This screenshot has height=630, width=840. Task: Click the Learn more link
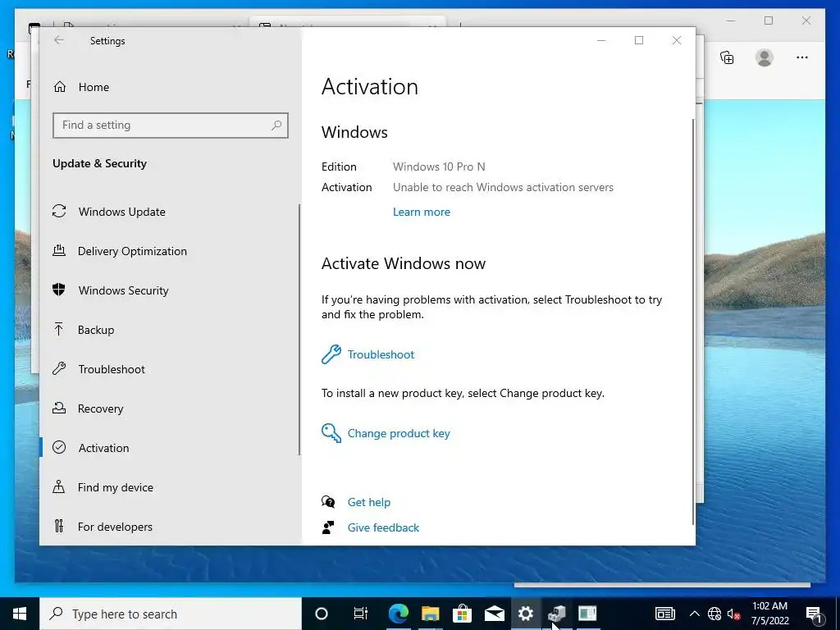click(422, 212)
